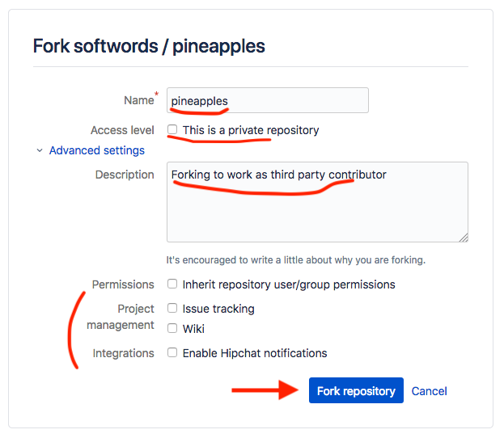Viewport: 504px width, 438px height.
Task: Click the Description field label
Action: [x=124, y=175]
